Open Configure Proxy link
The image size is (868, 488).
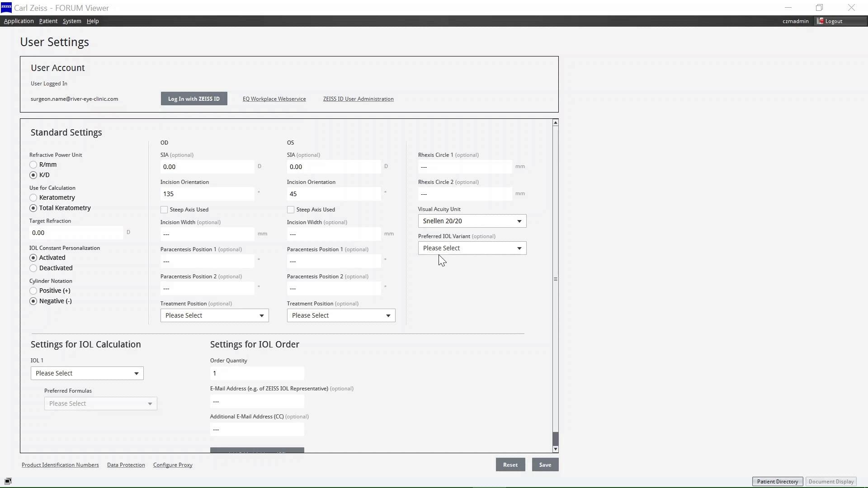click(173, 465)
